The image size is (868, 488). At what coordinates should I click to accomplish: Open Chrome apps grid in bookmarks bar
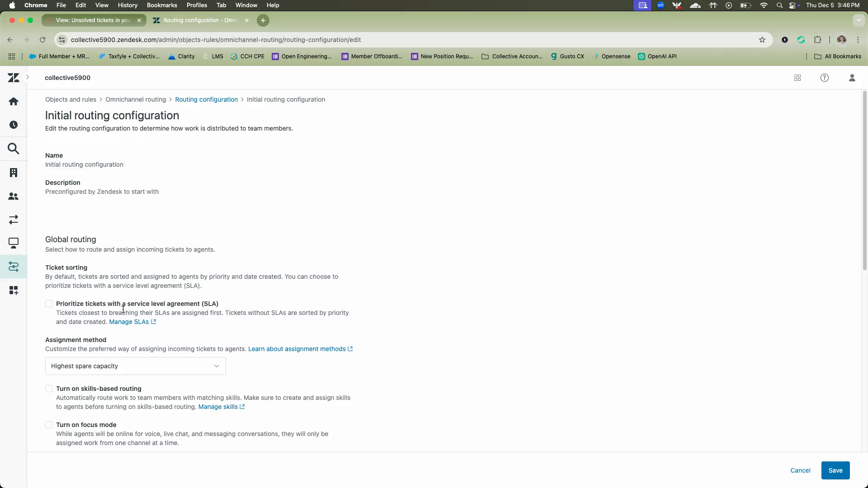click(x=12, y=56)
